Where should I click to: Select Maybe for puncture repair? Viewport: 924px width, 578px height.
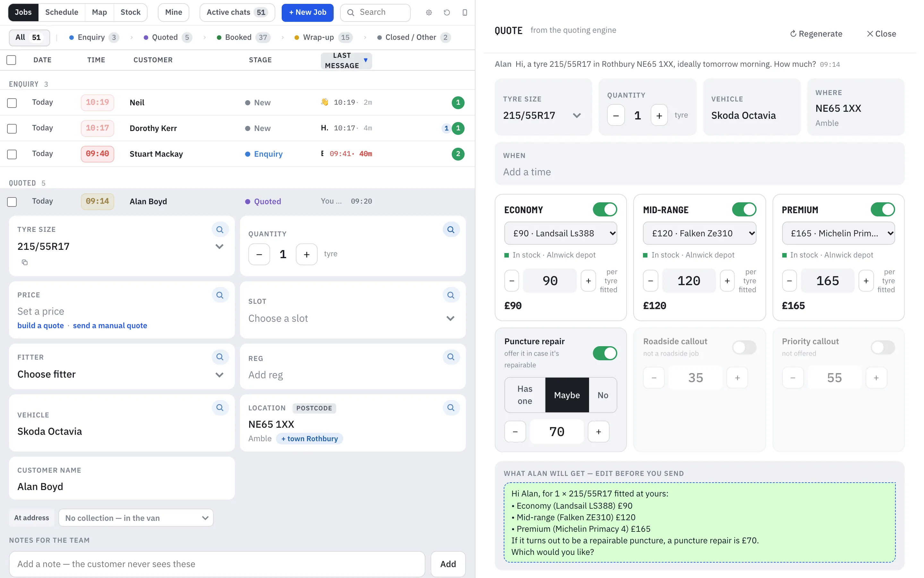tap(567, 395)
